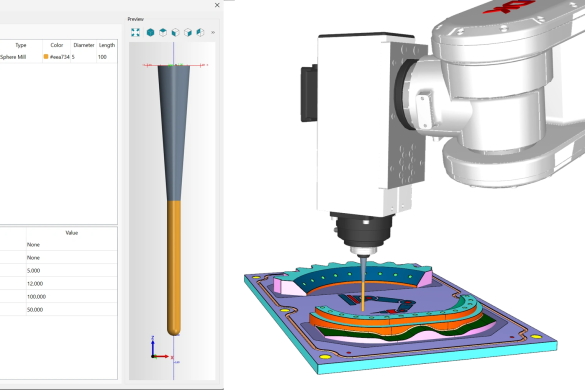Switch preview to right-face cube view

coord(188,32)
